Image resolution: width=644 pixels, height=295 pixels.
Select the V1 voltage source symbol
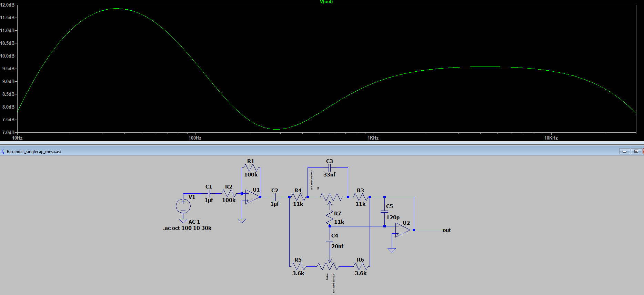[x=183, y=206]
